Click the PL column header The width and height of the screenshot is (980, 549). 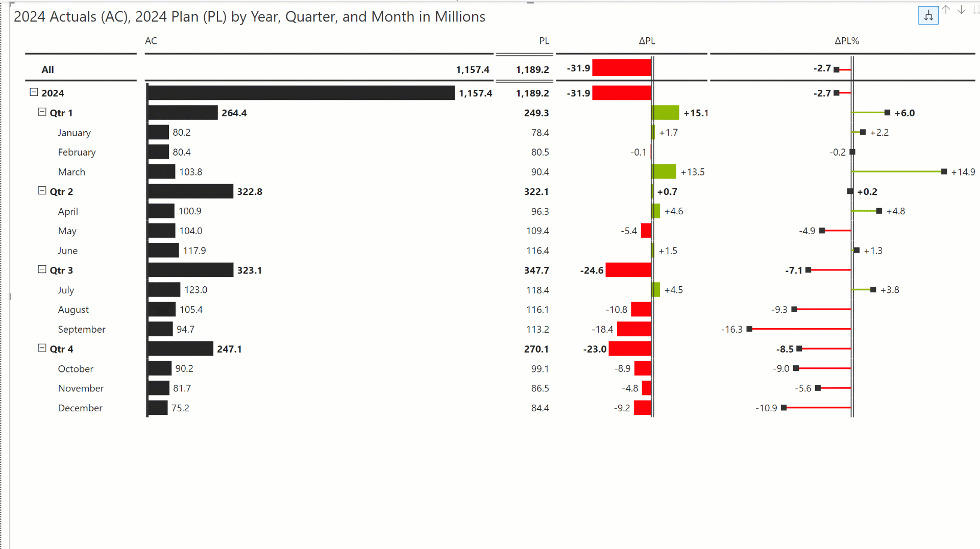coord(544,41)
